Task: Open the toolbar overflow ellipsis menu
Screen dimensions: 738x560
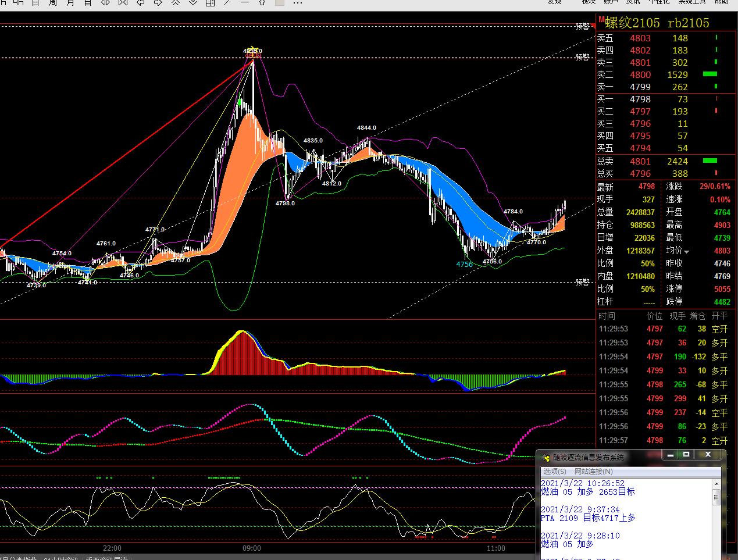Action: pos(297,2)
